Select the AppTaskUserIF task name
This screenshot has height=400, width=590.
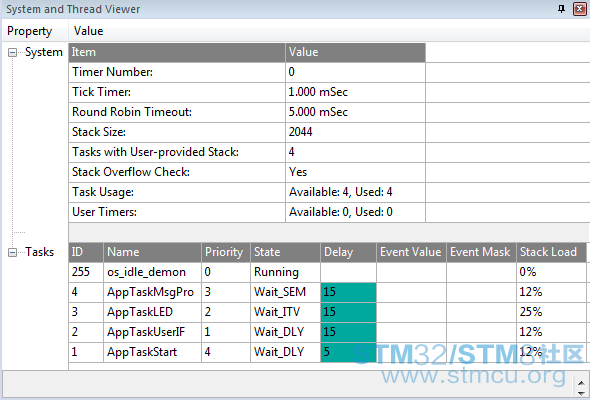point(146,332)
